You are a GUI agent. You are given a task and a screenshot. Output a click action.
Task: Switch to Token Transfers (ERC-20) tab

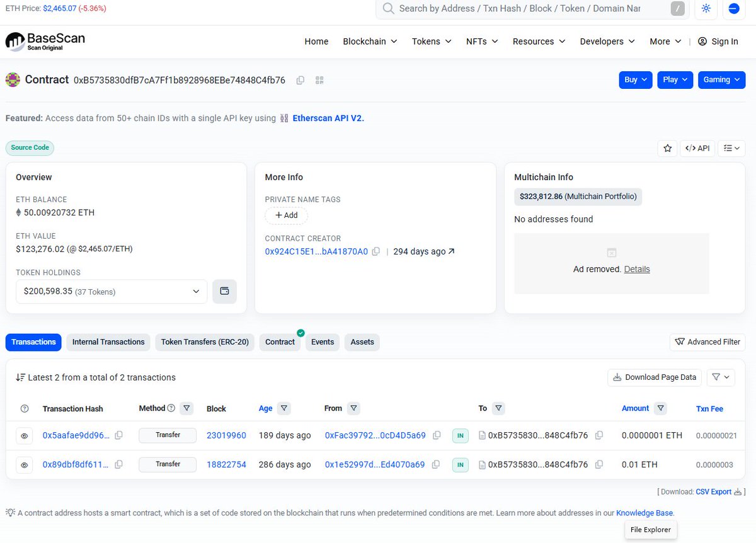click(205, 342)
